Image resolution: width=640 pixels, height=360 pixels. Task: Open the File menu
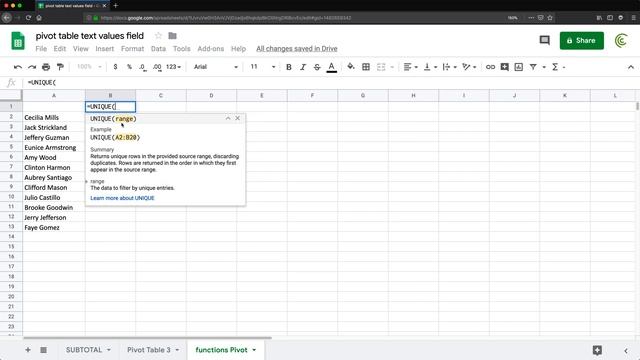41,49
